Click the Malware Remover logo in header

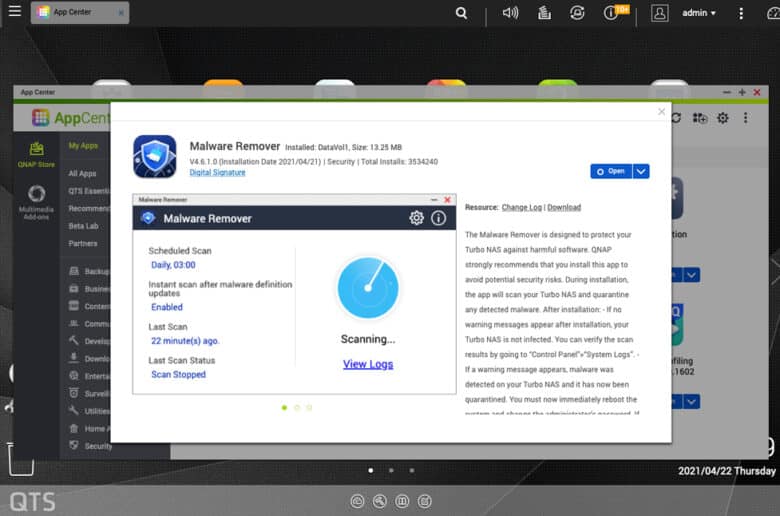148,218
